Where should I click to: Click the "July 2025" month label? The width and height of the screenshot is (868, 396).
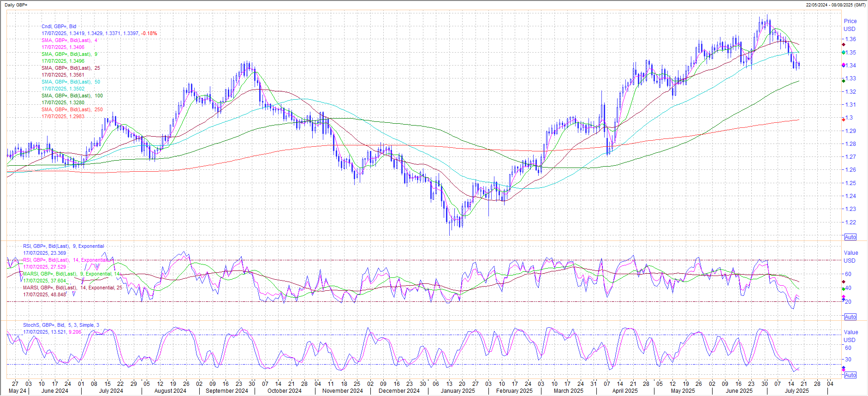(797, 390)
